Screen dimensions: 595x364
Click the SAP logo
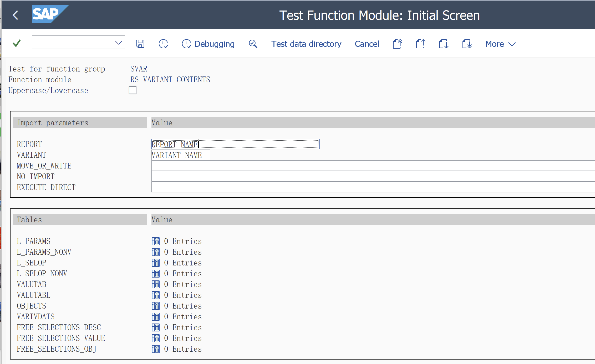(50, 14)
